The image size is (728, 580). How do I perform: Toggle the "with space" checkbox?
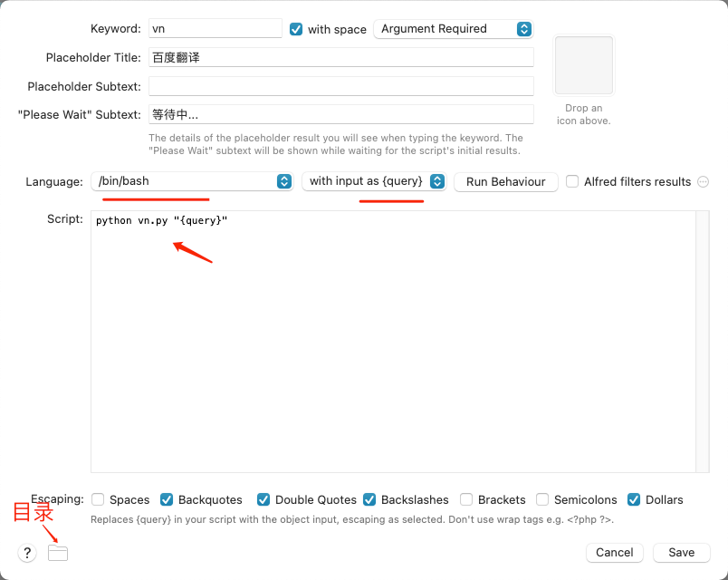point(296,29)
